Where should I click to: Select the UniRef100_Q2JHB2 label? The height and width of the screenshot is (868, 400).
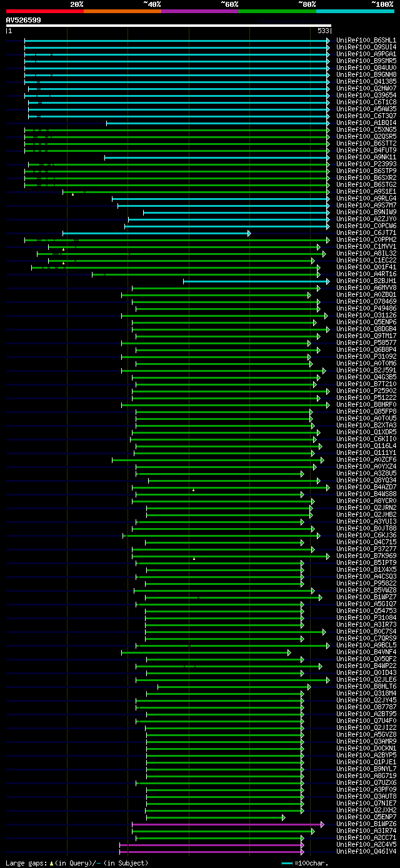pos(366,515)
